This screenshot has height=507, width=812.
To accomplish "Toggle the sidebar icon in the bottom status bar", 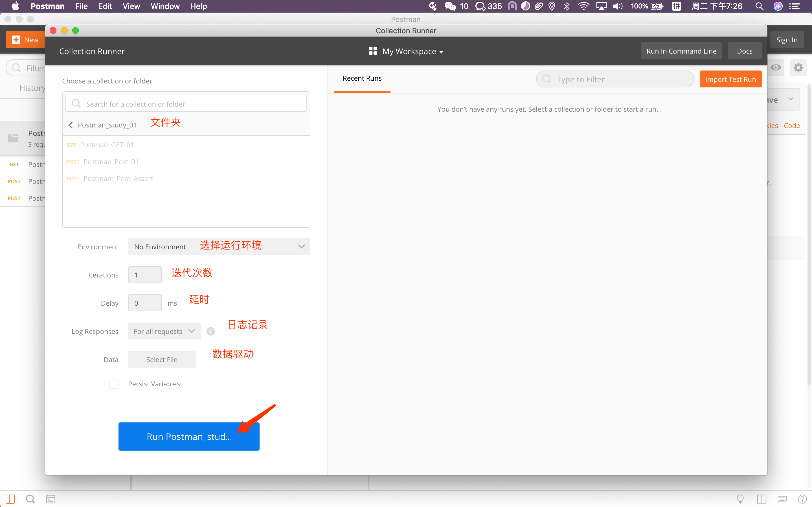I will coord(10,499).
